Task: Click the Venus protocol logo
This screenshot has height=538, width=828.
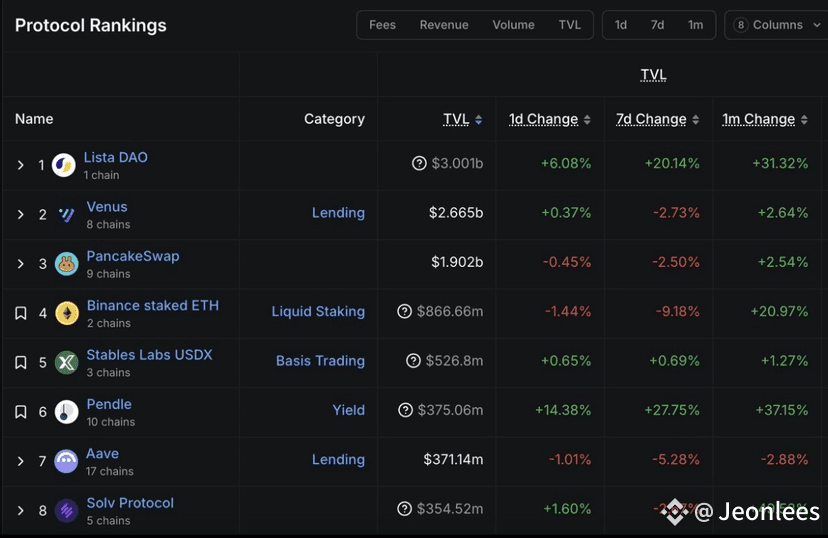Action: (x=67, y=214)
